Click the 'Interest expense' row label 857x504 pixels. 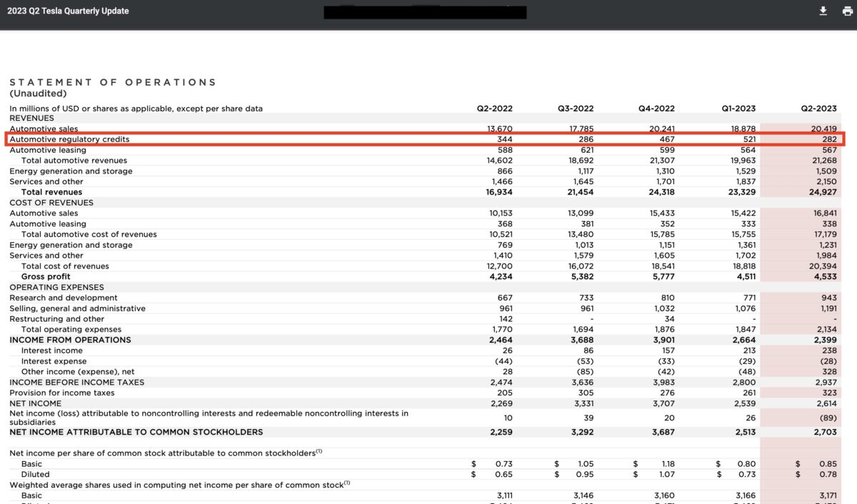(54, 361)
